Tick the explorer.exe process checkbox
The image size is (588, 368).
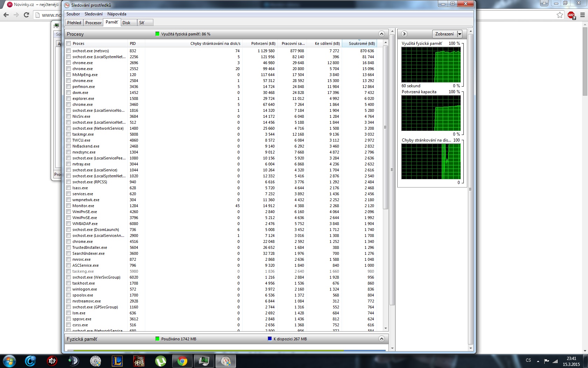(x=69, y=98)
